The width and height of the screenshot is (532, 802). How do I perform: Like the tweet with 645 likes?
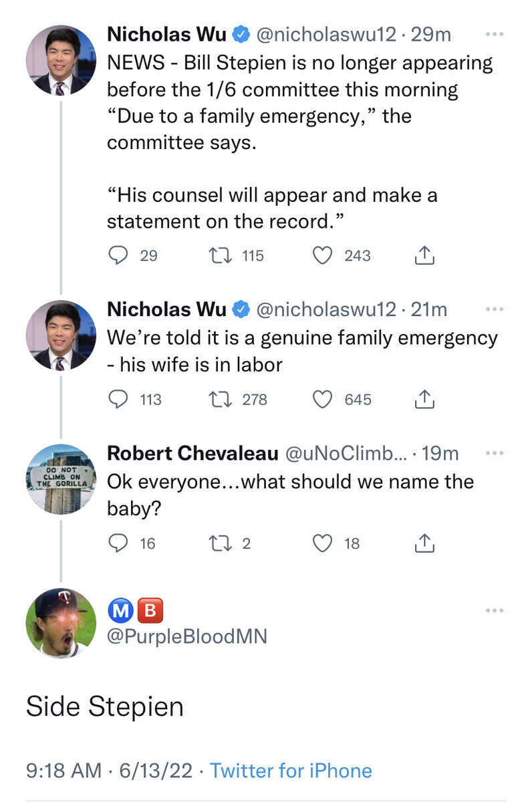[323, 399]
